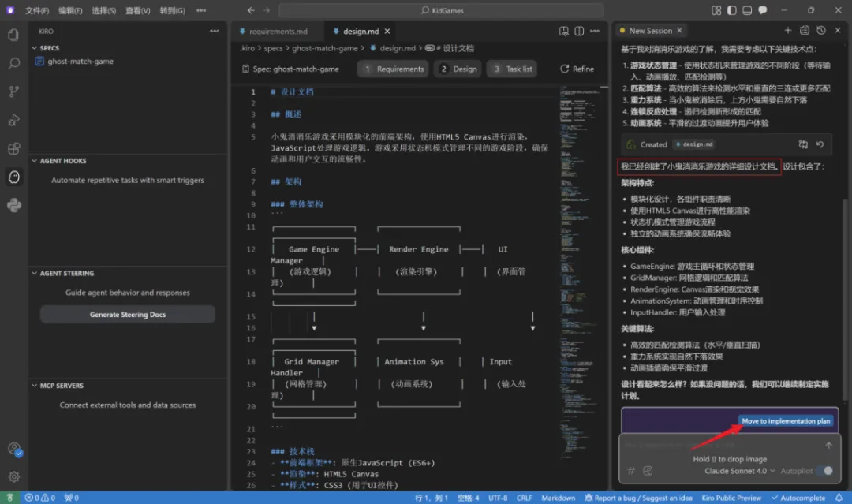The image size is (852, 504).
Task: Open Search in the activity bar
Action: pyautogui.click(x=13, y=63)
